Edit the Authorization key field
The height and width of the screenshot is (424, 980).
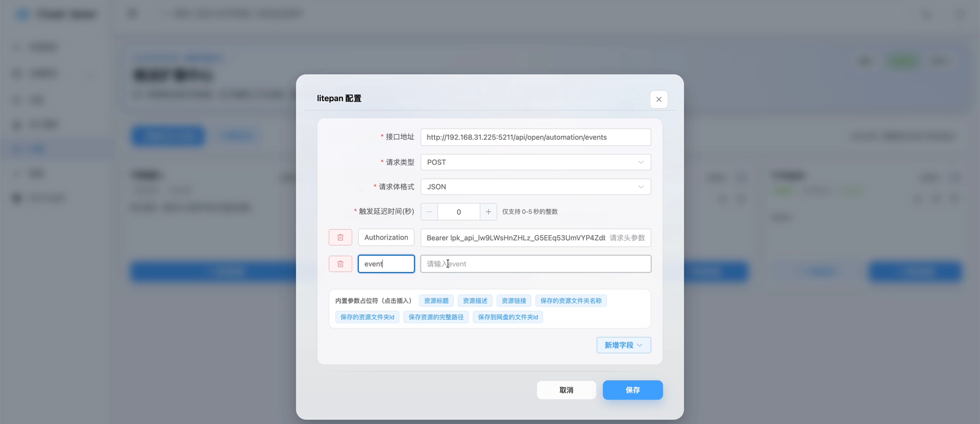386,238
